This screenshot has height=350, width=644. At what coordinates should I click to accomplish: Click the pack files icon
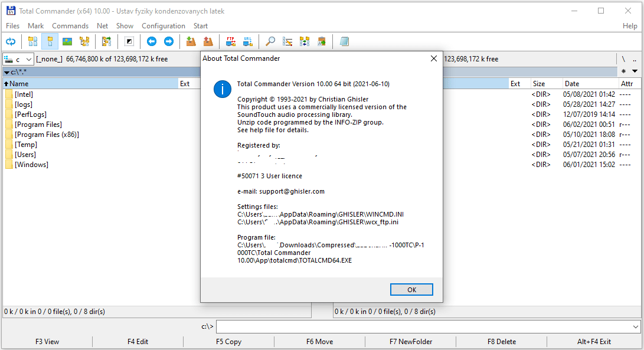tap(191, 41)
